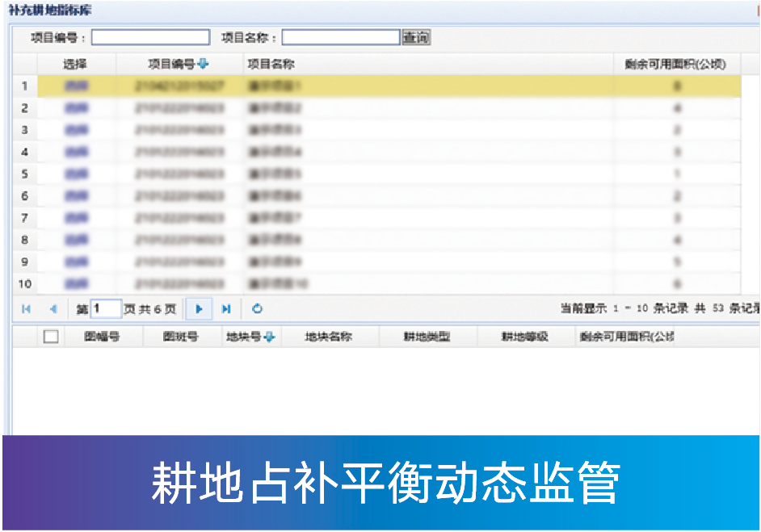The width and height of the screenshot is (761, 532).
Task: Focus the 项目名称 input field
Action: tap(340, 37)
